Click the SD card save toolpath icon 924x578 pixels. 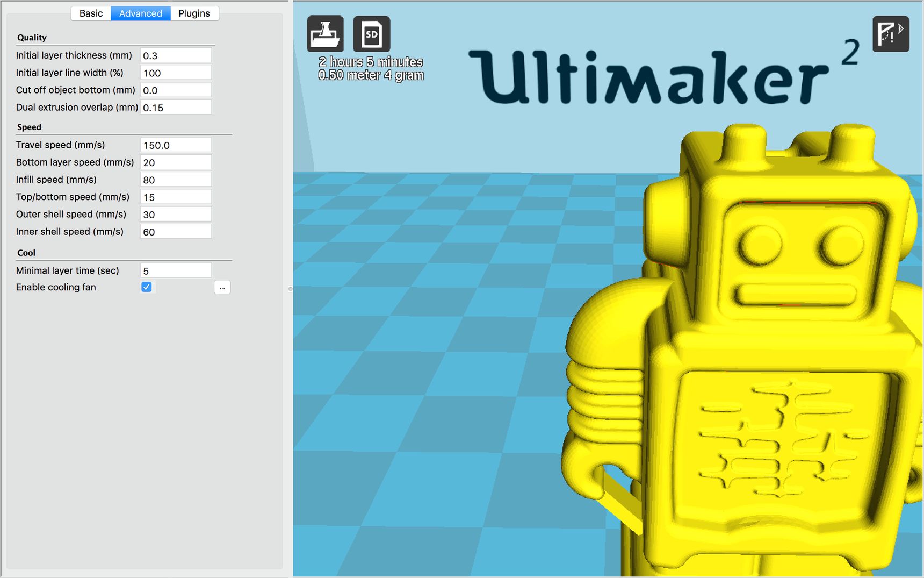click(x=371, y=34)
